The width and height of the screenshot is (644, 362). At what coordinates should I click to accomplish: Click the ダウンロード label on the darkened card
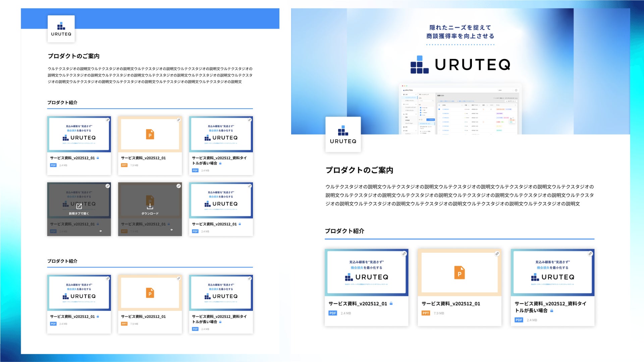pos(150,214)
